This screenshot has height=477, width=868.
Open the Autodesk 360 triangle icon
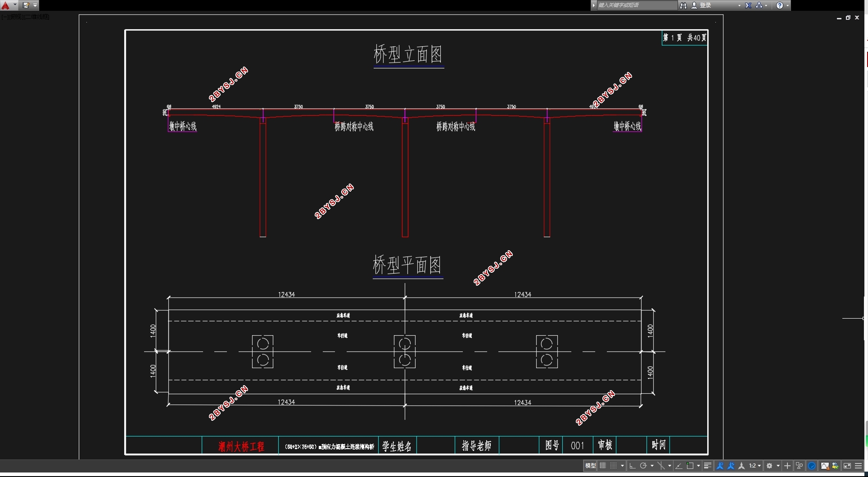pos(759,5)
